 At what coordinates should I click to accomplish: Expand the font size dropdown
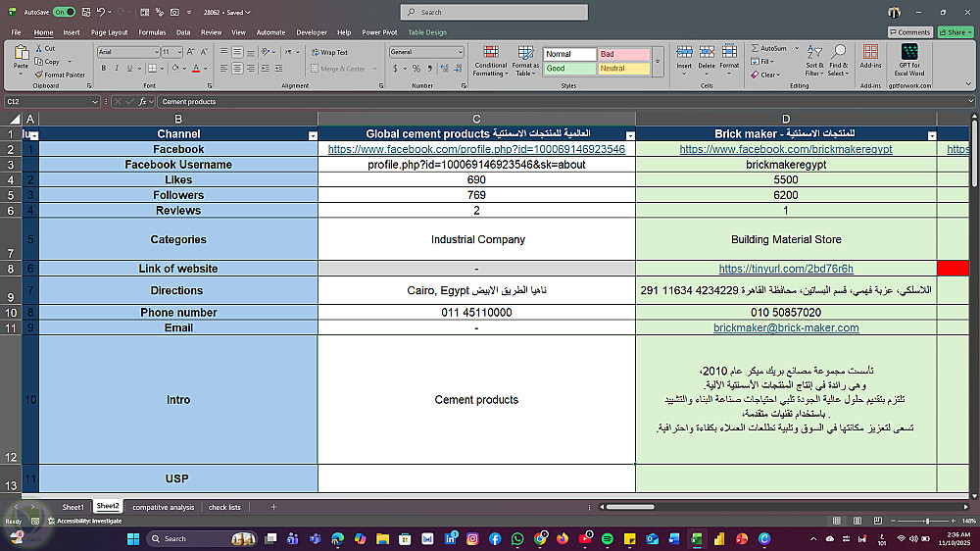click(179, 52)
